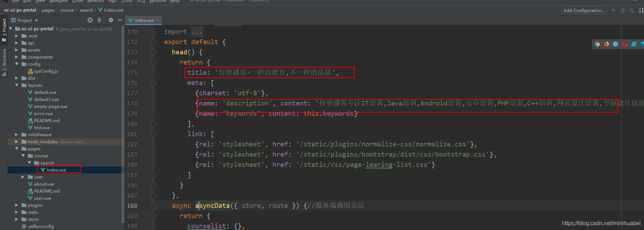The width and height of the screenshot is (644, 230).
Task: Select default1.vue in the project tree
Action: click(43, 99)
